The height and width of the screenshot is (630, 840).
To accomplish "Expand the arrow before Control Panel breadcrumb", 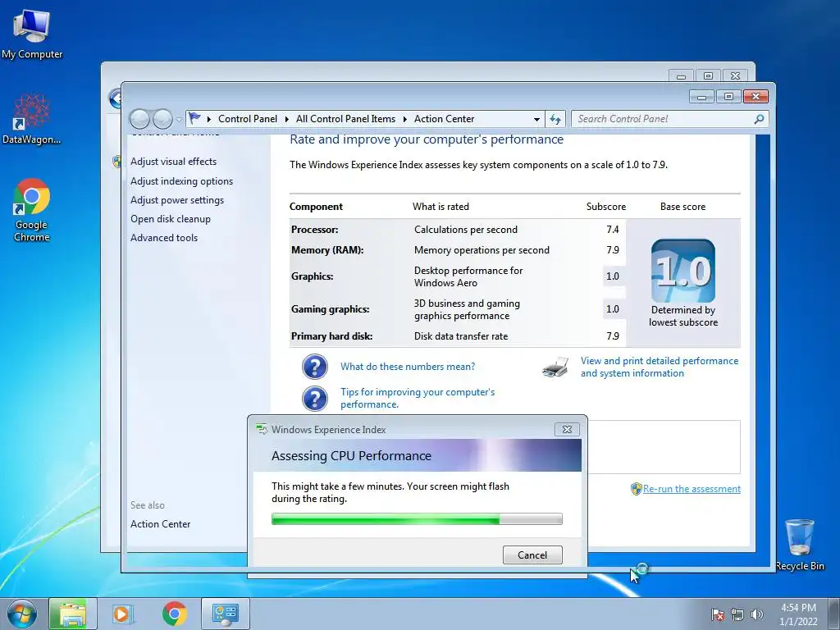I will pos(209,120).
